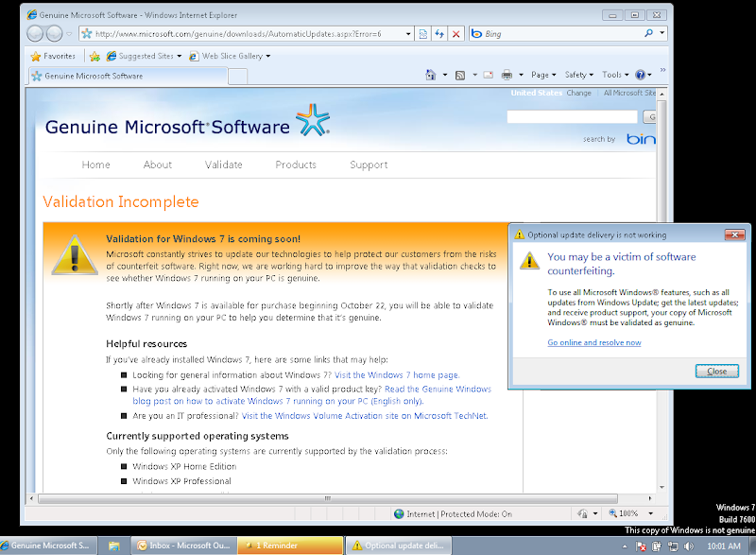Click the Back navigation button
The image size is (756, 555).
tap(35, 33)
